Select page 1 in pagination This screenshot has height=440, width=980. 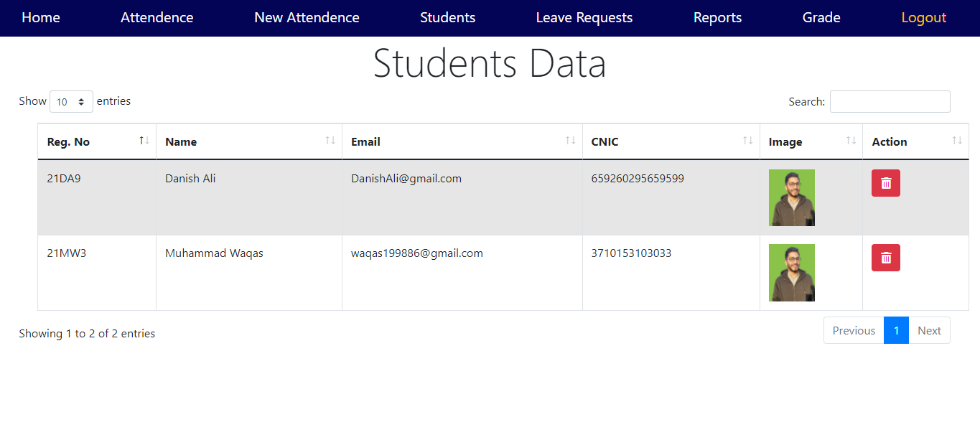[896, 330]
